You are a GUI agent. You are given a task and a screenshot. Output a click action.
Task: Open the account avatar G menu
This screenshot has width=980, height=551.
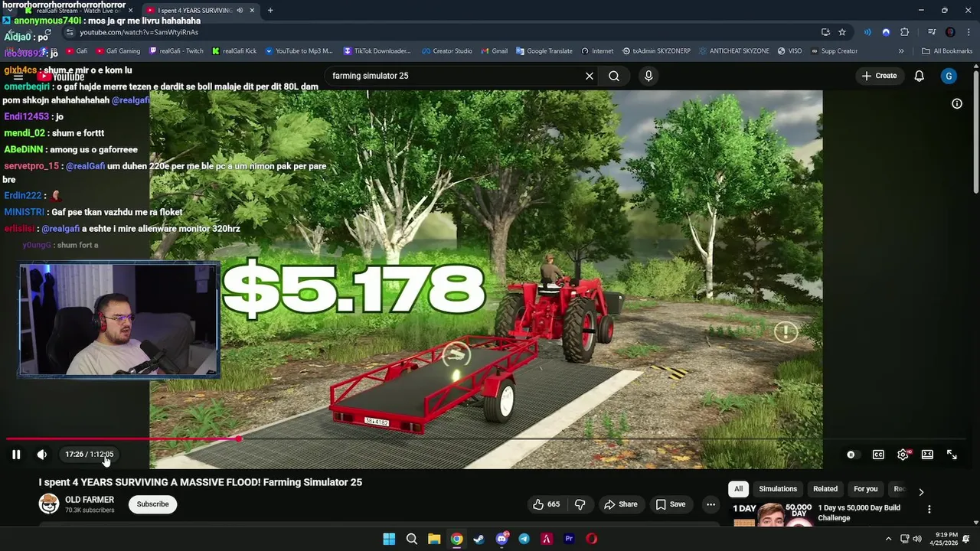pyautogui.click(x=949, y=76)
